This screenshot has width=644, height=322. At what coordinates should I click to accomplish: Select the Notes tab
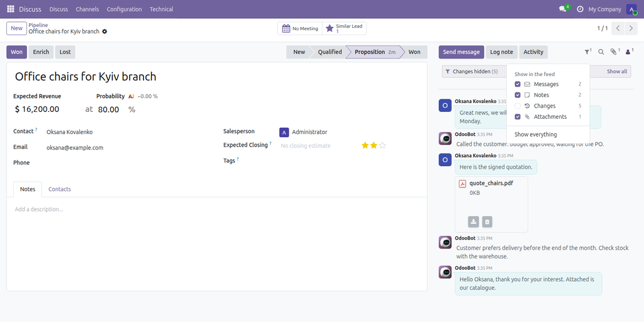pos(28,189)
